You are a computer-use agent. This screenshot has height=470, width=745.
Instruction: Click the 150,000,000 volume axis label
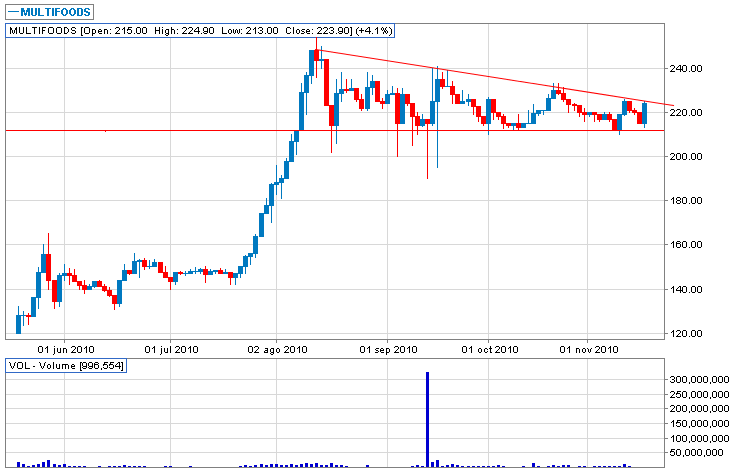point(699,423)
